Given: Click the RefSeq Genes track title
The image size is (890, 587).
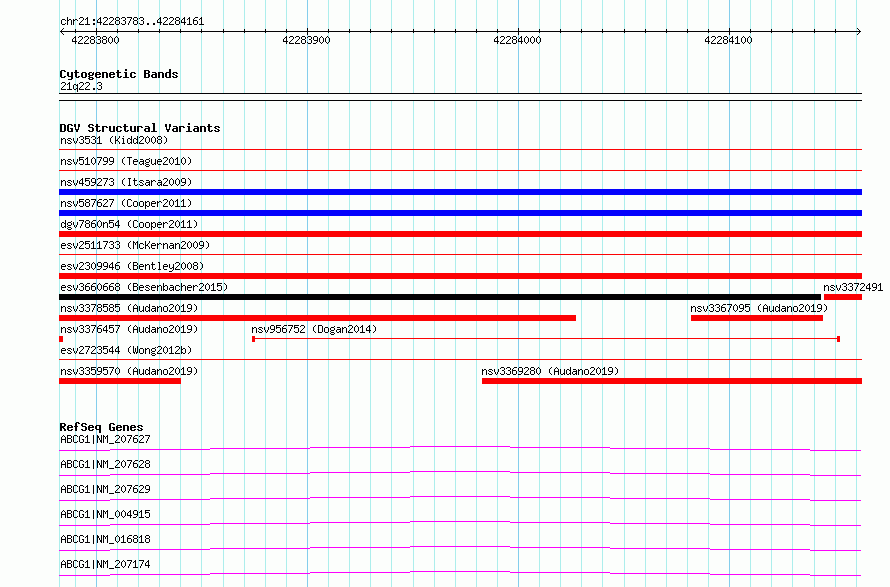Looking at the screenshot, I should (x=101, y=427).
